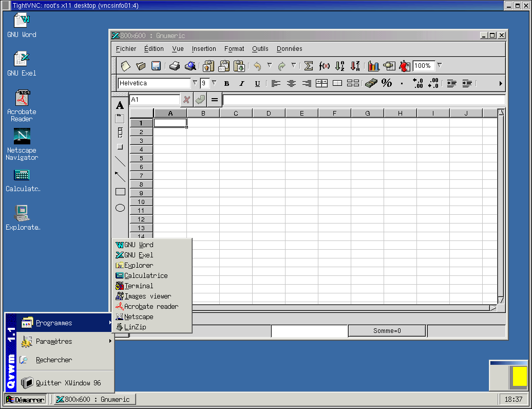Select the line drawing tool
532x409 pixels.
[120, 161]
